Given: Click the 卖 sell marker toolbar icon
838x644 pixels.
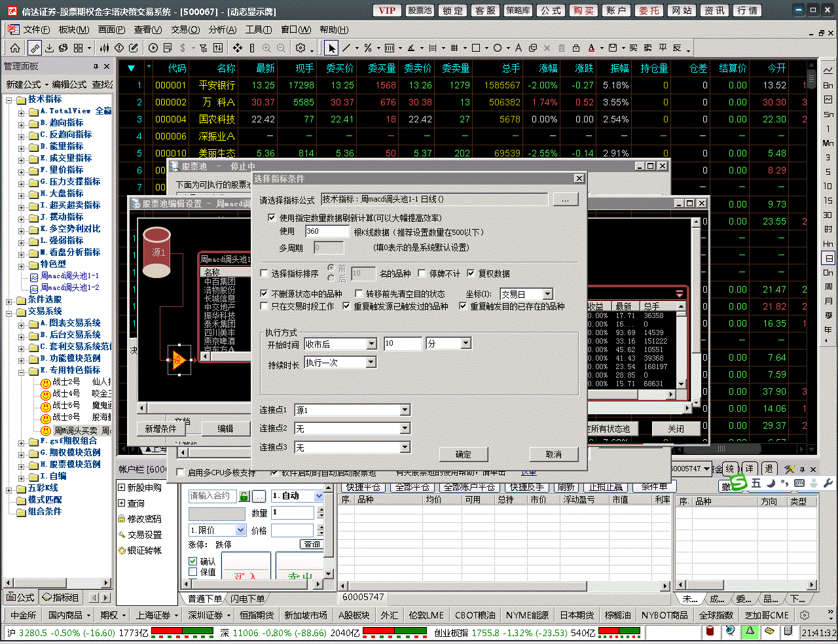Looking at the screenshot, I should (648, 48).
